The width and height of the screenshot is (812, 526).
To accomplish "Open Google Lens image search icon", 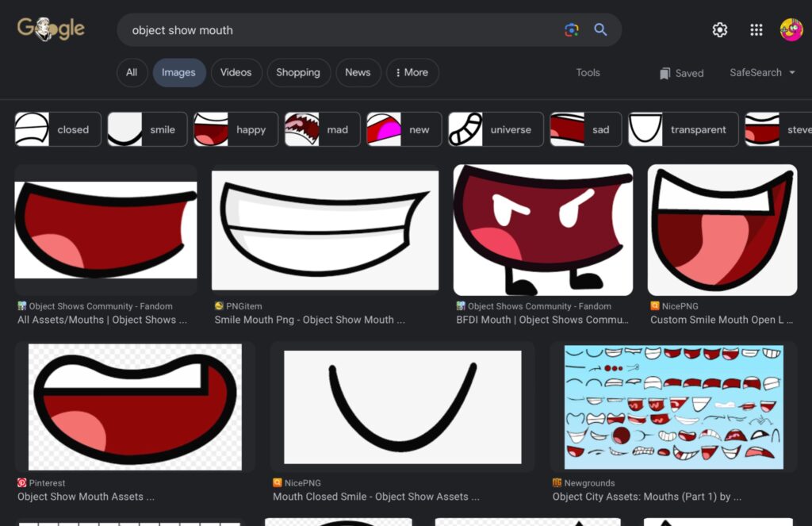I will [571, 30].
